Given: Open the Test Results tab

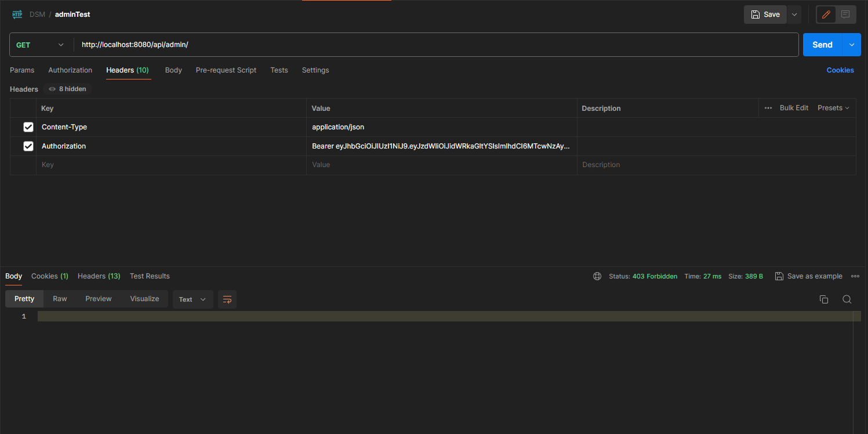Looking at the screenshot, I should [150, 276].
